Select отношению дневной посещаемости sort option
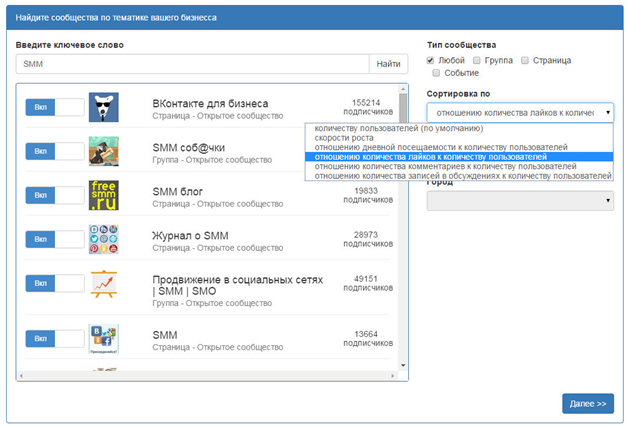The image size is (628, 427). tap(459, 147)
